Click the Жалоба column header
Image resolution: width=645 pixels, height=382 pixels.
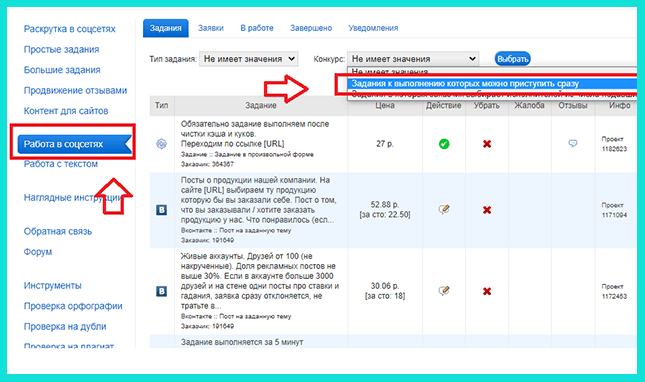529,106
